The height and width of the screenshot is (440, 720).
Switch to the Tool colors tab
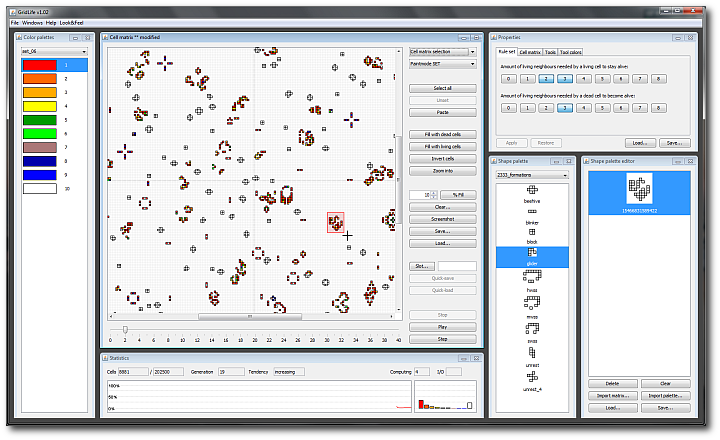(571, 51)
